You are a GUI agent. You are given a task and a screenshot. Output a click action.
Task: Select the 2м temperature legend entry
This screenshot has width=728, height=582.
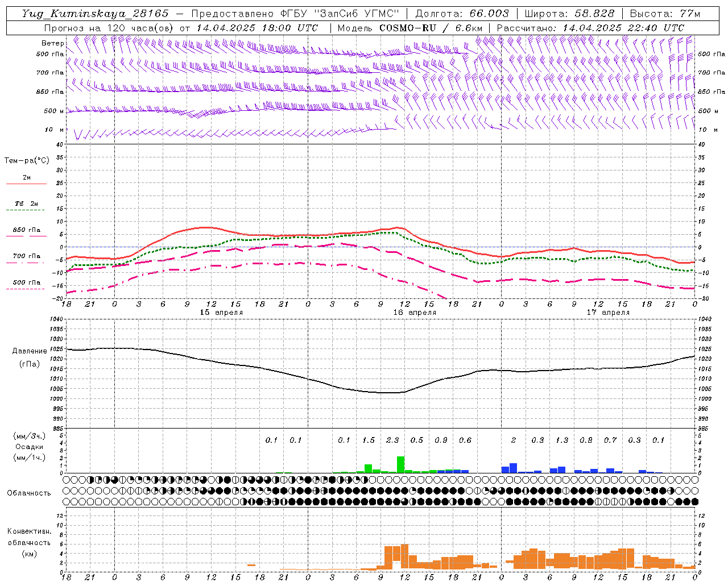point(27,178)
